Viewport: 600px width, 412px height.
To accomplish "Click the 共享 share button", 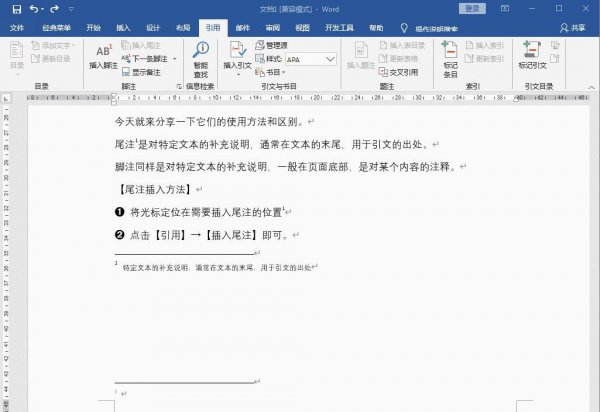I will click(573, 28).
